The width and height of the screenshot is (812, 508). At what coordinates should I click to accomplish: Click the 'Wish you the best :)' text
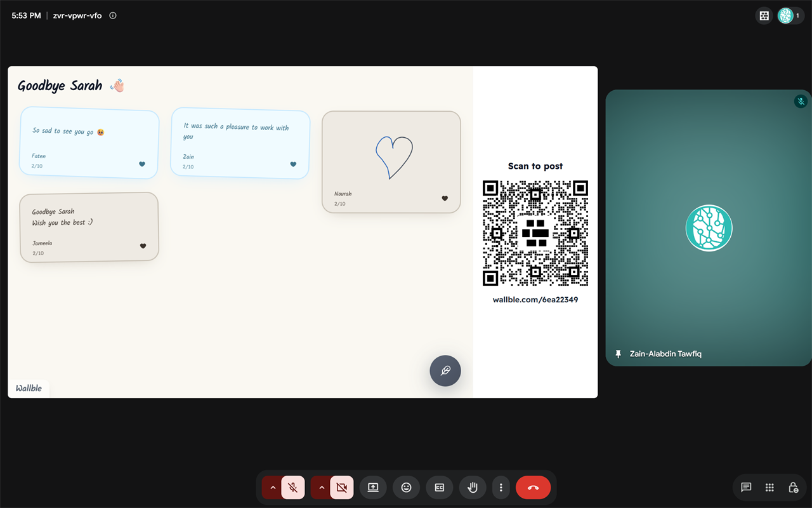pos(62,223)
